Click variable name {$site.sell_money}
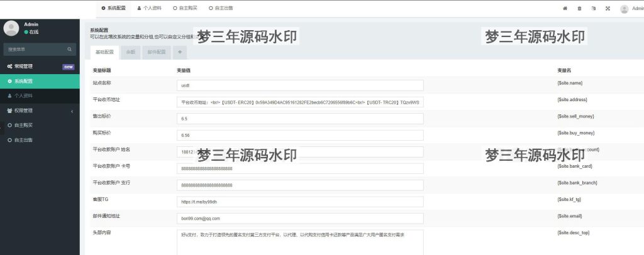Image resolution: width=644 pixels, height=255 pixels. [x=575, y=116]
